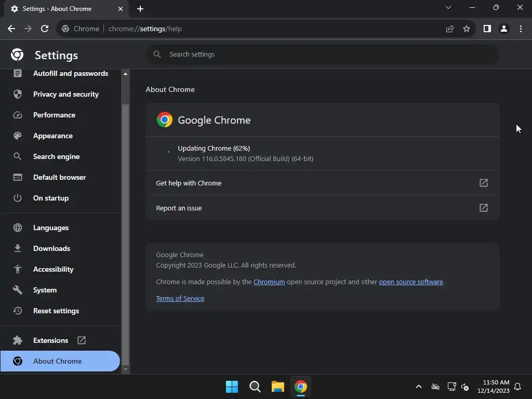532x399 pixels.
Task: Click the Updating Chrome (62%) status text
Action: click(214, 148)
